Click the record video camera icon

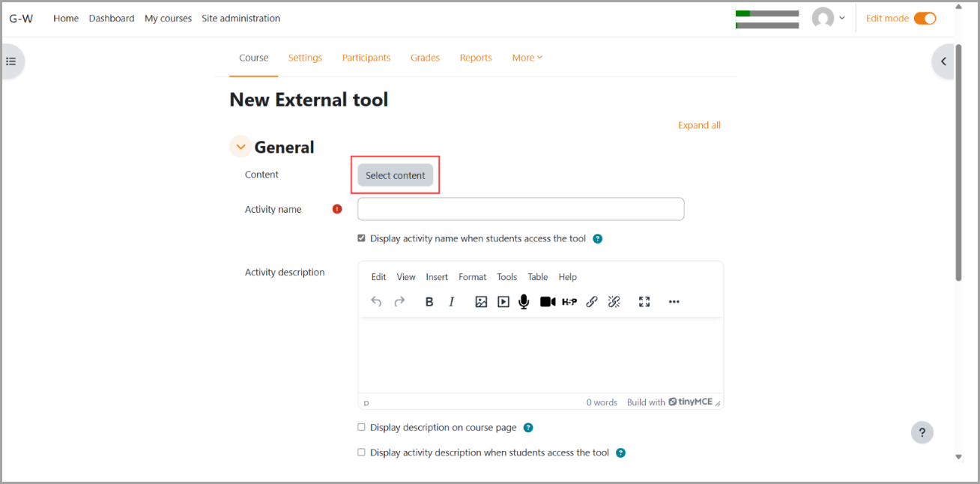tap(548, 302)
